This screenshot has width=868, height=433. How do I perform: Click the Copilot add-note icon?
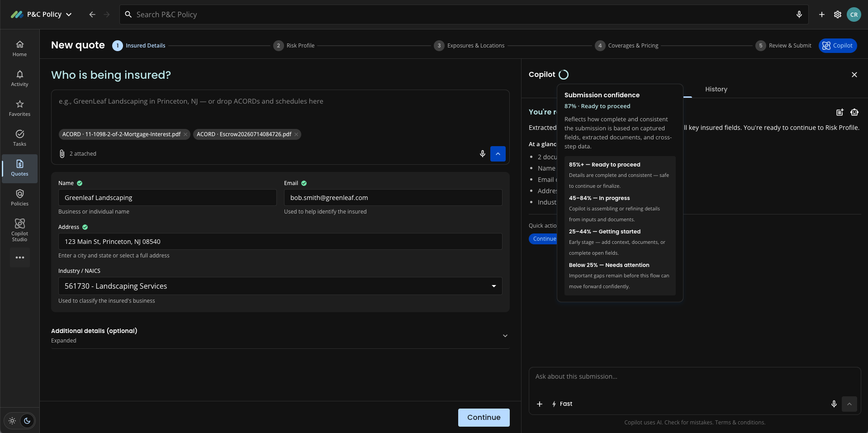(x=840, y=112)
